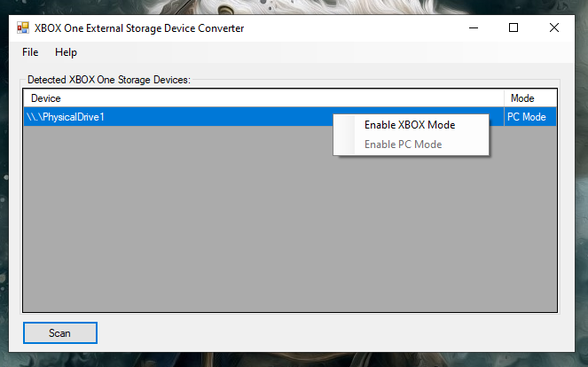Click the Detected XBOX One Storage Devices label
Screen dimensions: 588x367
[108, 80]
